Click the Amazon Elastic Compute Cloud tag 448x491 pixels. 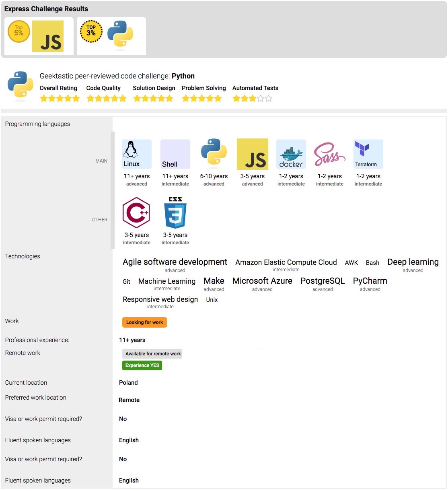pyautogui.click(x=286, y=262)
